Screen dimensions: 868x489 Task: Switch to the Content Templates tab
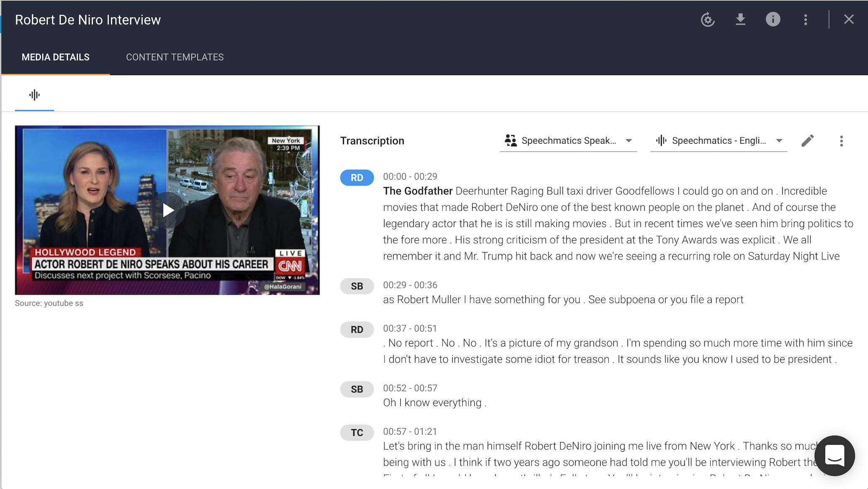coord(175,57)
